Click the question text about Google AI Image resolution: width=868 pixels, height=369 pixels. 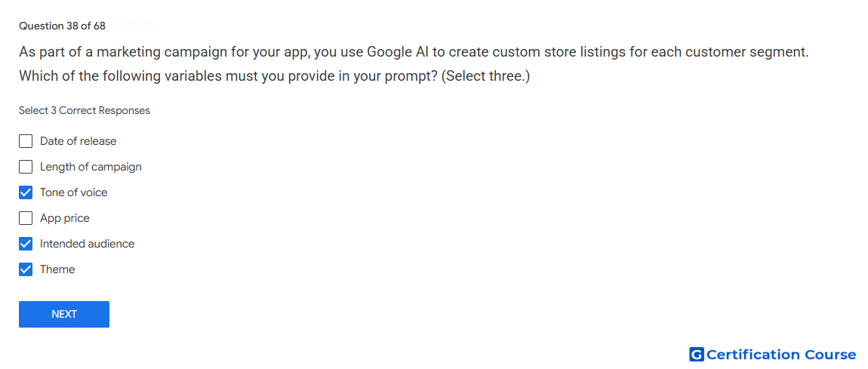click(x=414, y=64)
